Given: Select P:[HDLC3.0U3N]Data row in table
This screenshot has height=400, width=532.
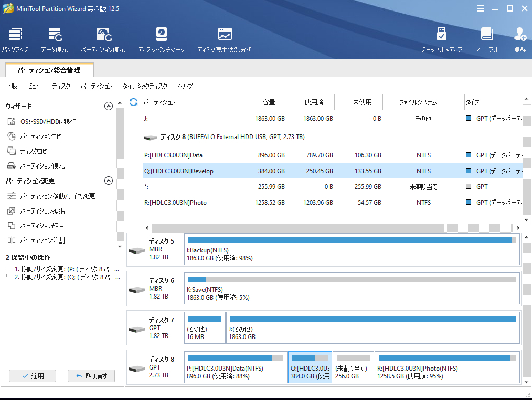Looking at the screenshot, I should click(333, 155).
